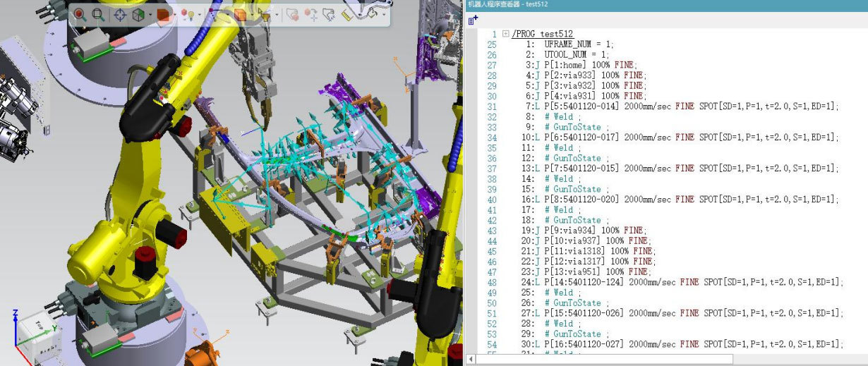Click the add program icon in viewer

pos(474,20)
